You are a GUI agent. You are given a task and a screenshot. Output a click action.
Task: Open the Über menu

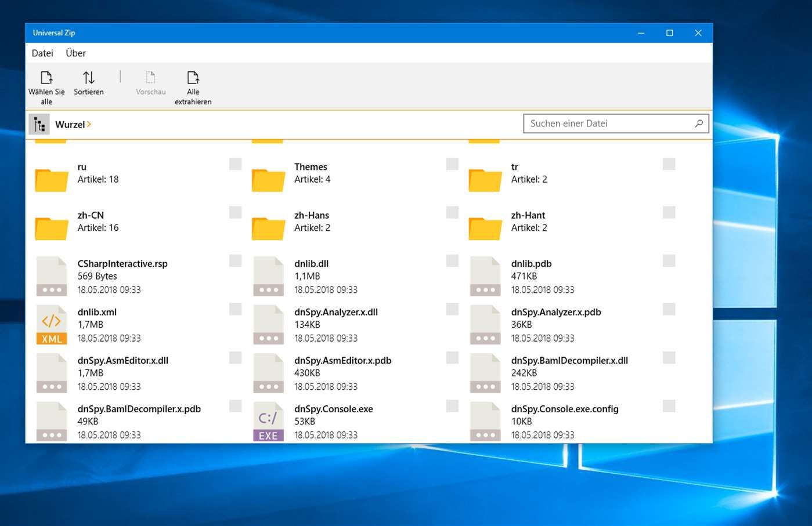pos(75,53)
